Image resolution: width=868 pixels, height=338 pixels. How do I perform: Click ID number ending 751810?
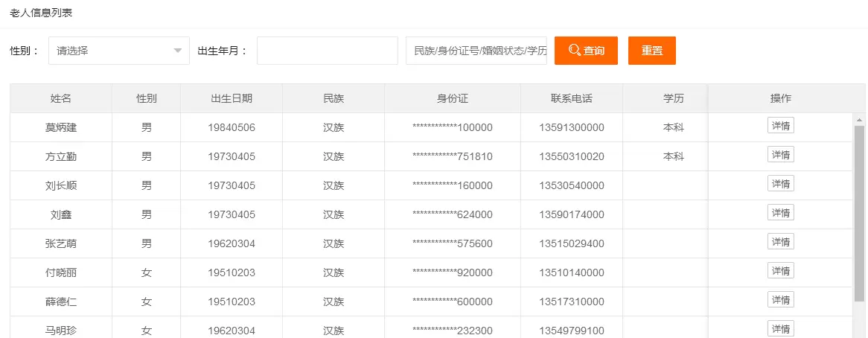click(x=453, y=156)
